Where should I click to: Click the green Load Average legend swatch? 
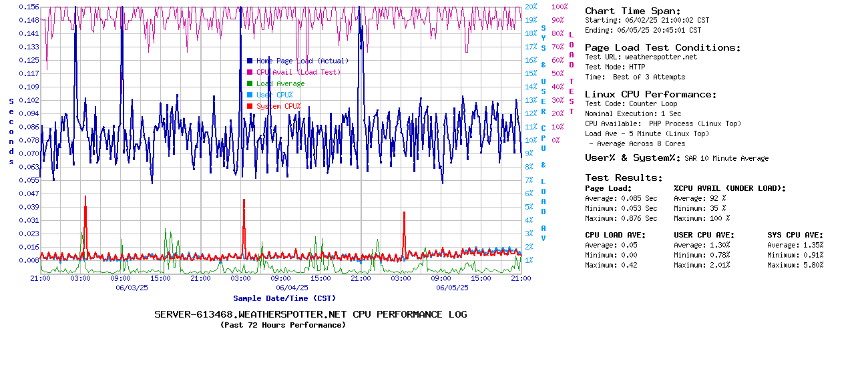pos(250,83)
